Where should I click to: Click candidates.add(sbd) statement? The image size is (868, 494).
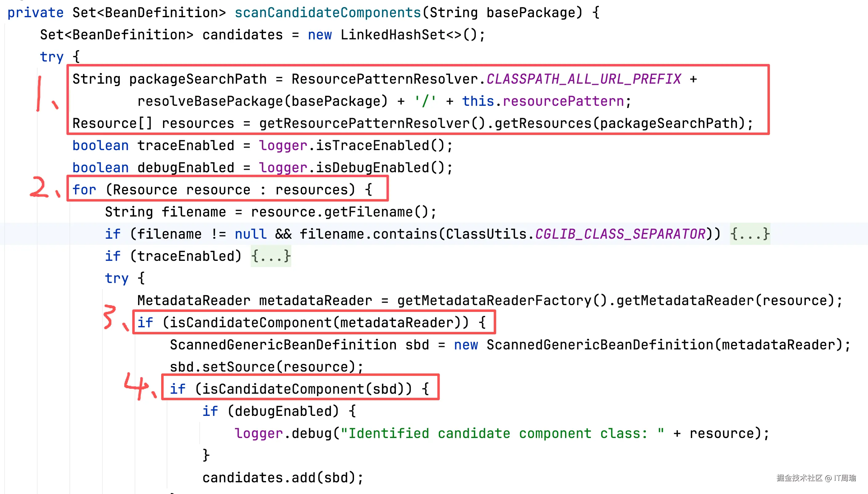coord(283,478)
